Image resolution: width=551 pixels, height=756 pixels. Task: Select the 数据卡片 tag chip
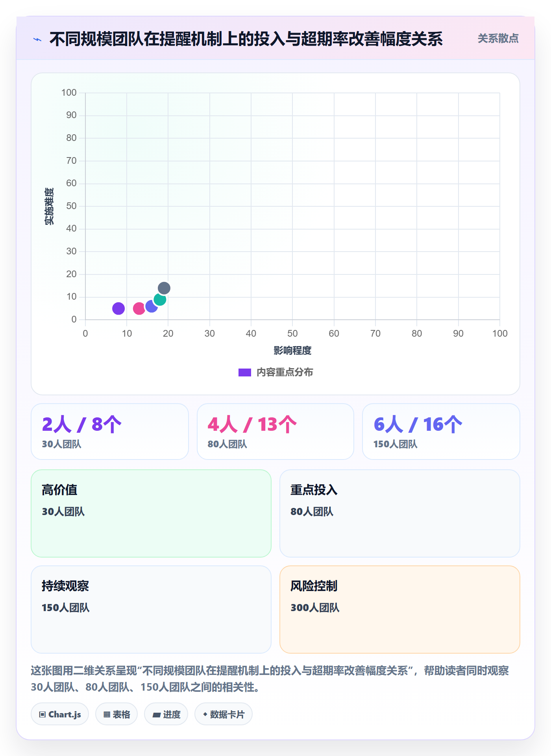tap(224, 714)
